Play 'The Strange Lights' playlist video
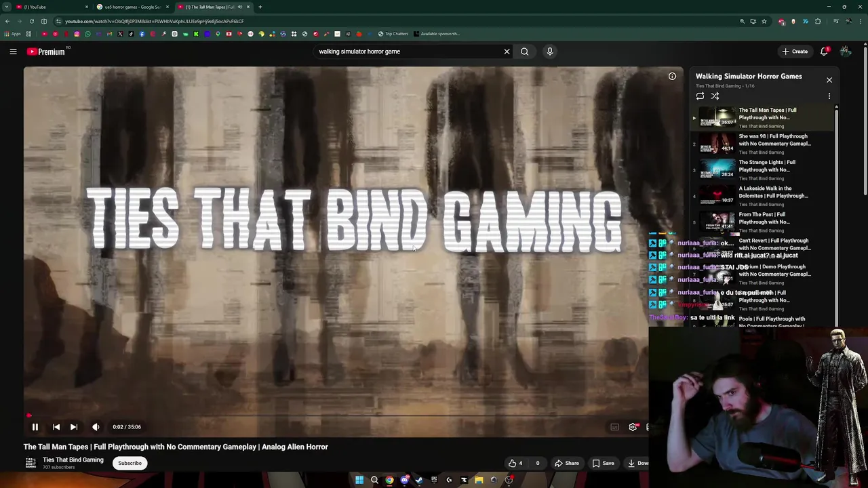Viewport: 868px width, 488px height. (763, 170)
